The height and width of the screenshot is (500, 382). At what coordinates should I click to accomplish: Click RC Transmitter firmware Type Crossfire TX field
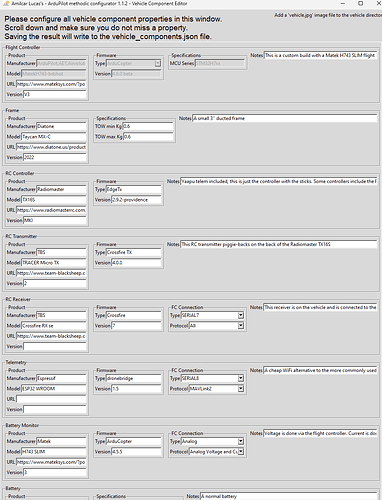(x=133, y=252)
